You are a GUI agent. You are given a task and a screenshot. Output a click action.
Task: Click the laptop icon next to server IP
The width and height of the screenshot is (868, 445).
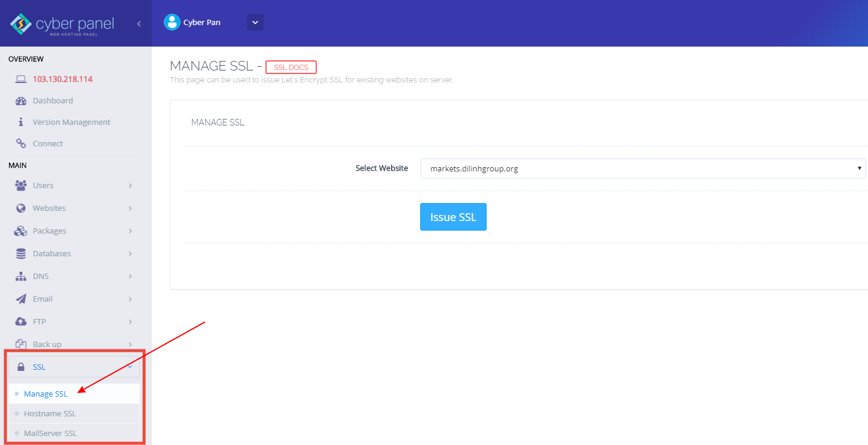[21, 79]
